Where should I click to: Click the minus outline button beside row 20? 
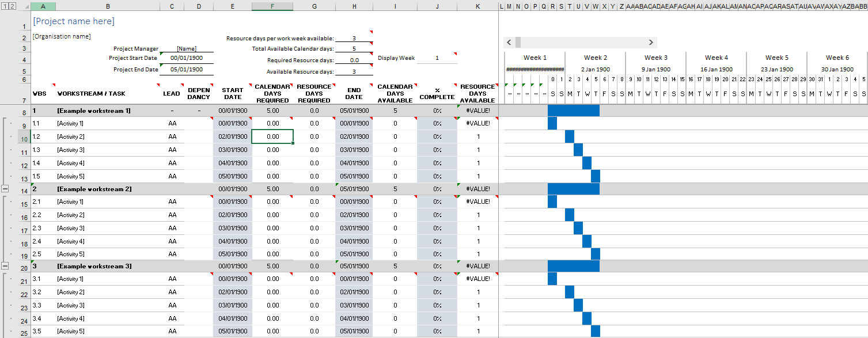tap(5, 266)
